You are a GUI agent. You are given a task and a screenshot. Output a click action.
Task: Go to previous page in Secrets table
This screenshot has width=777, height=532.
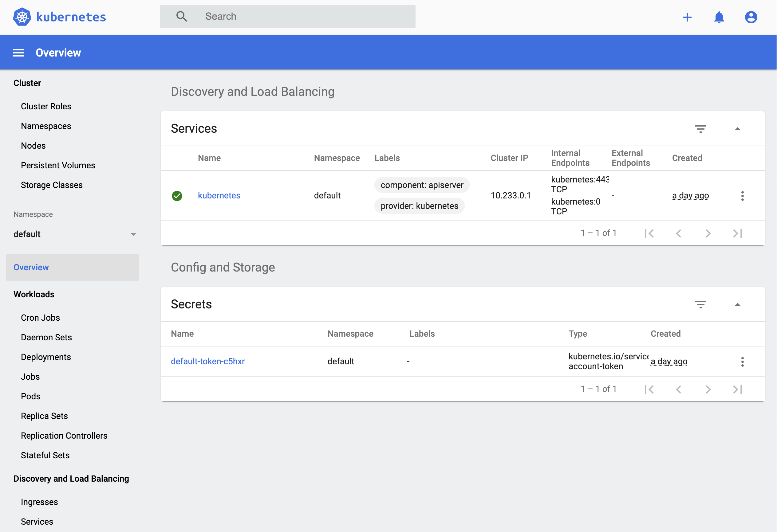(678, 389)
